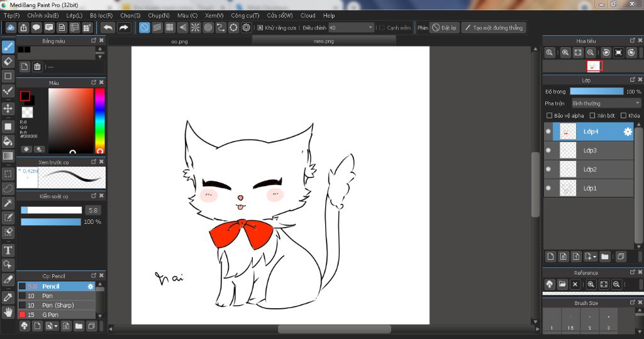Image resolution: width=644 pixels, height=339 pixels.
Task: Delete palette color with trash icon
Action: [x=37, y=67]
